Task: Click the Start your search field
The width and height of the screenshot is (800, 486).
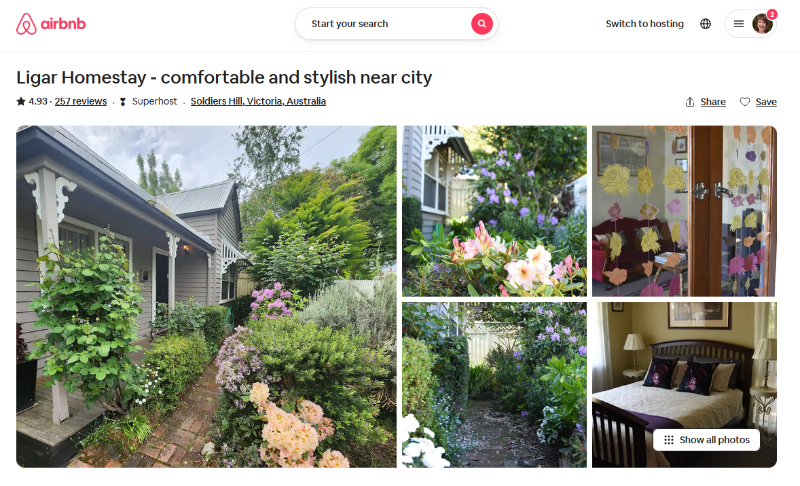Action: click(387, 23)
